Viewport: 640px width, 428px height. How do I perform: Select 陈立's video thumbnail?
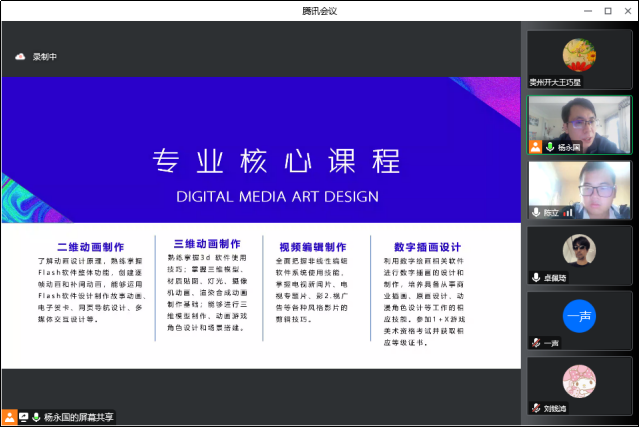(580, 187)
